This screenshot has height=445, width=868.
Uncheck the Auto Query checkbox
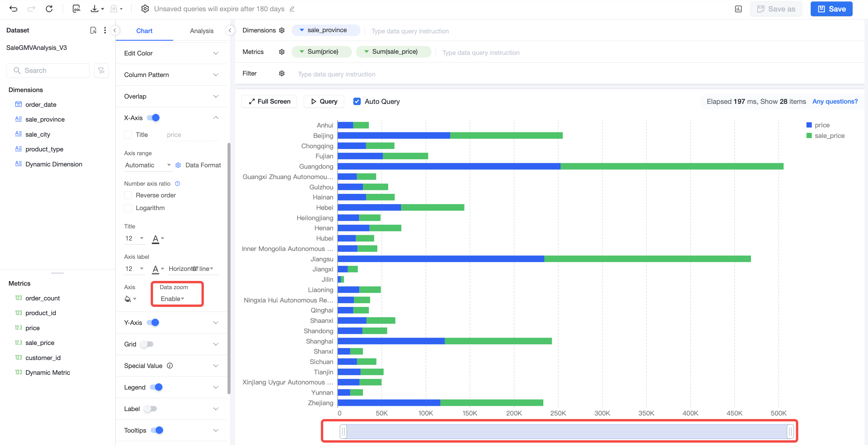[x=357, y=101]
